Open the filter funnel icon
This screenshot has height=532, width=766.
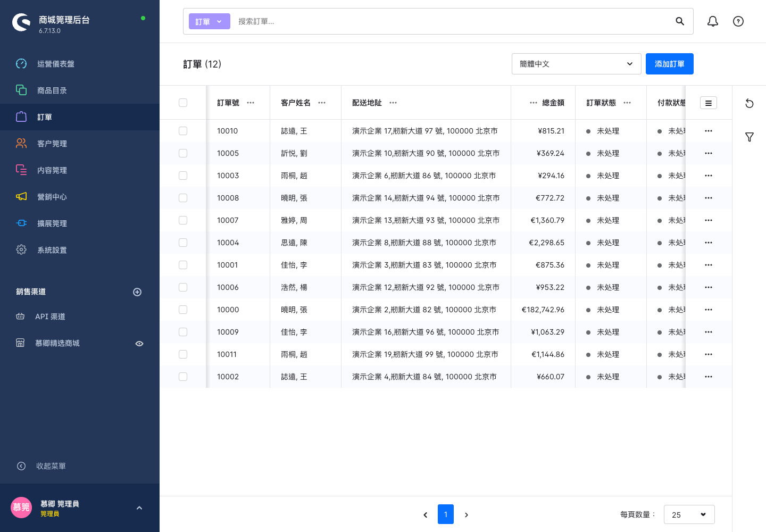(750, 137)
